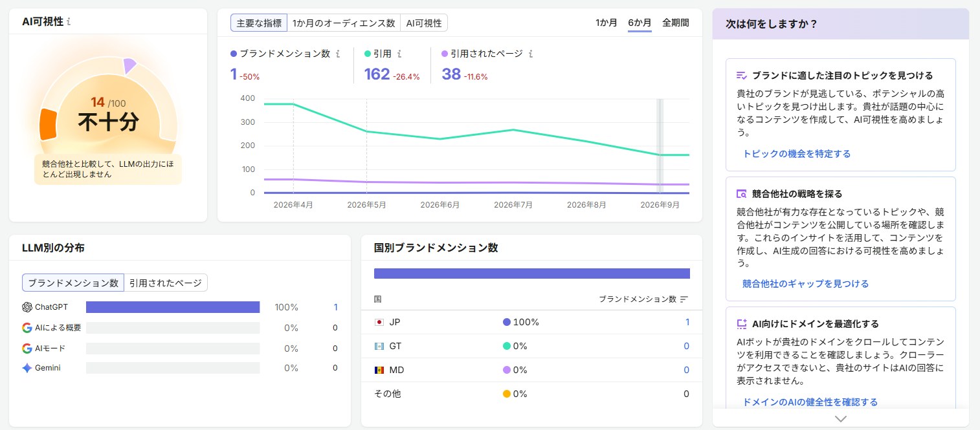The width and height of the screenshot is (980, 430).
Task: Click info icon next to 引用 metric
Action: [399, 54]
